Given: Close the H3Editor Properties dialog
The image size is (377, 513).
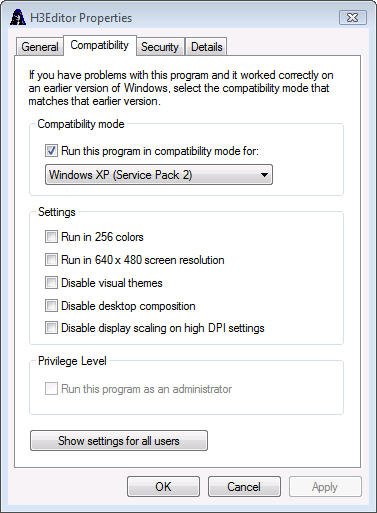Looking at the screenshot, I should click(x=353, y=17).
